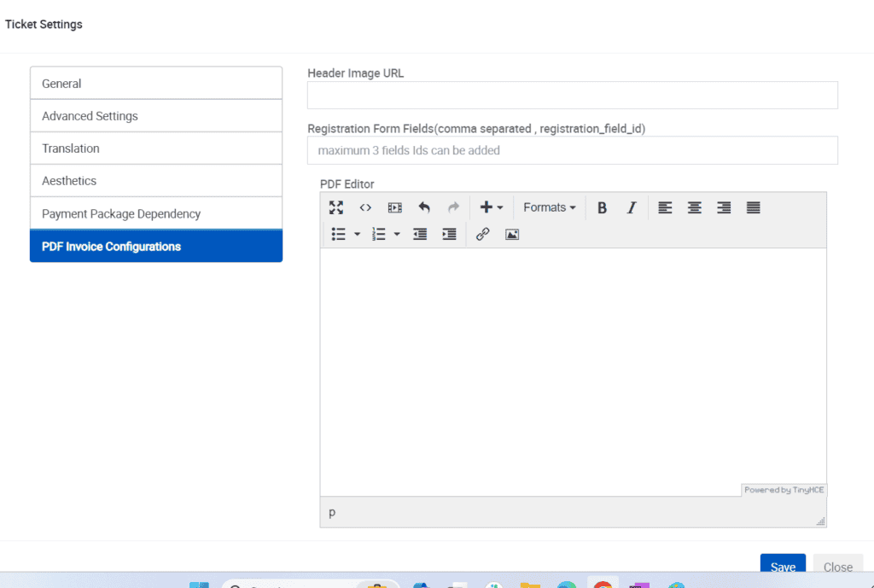This screenshot has height=588, width=874.
Task: Apply bullet list formatting
Action: 338,234
